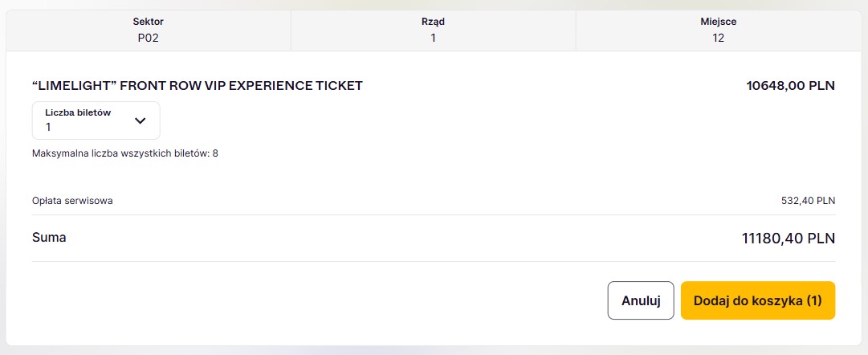Click the seat number 12 under Miejsce
The image size is (868, 355).
[x=718, y=38]
